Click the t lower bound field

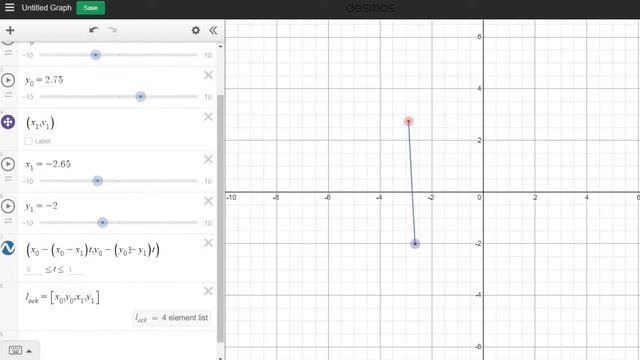pos(33,269)
